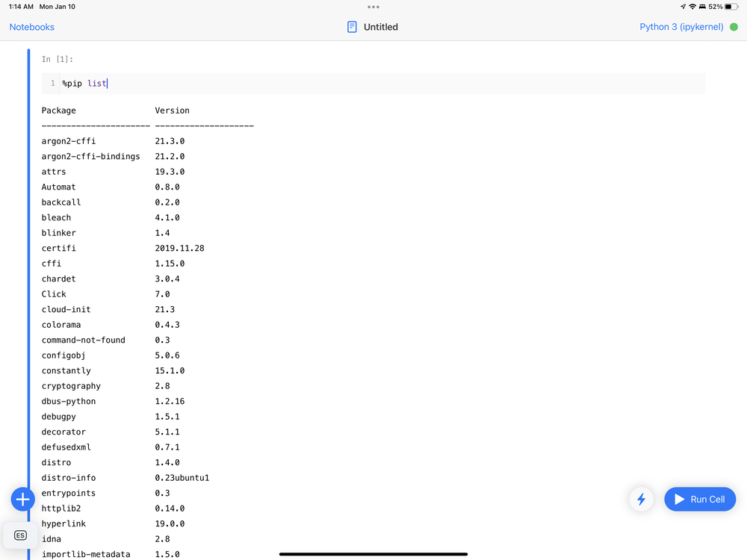The width and height of the screenshot is (747, 560).
Task: Click the green kernel status dot
Action: pos(734,27)
